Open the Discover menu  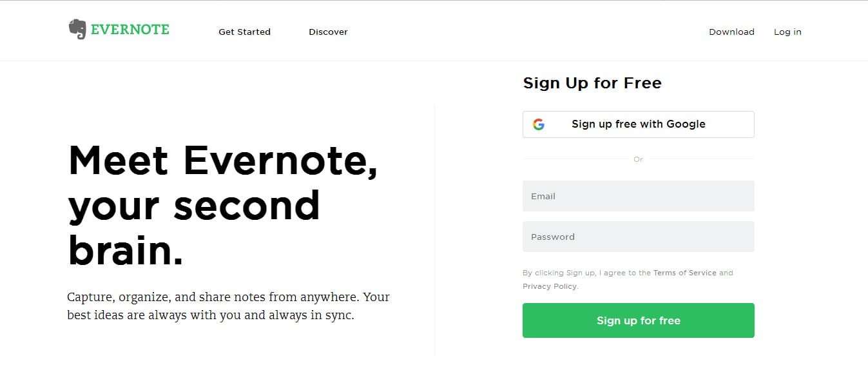click(328, 32)
